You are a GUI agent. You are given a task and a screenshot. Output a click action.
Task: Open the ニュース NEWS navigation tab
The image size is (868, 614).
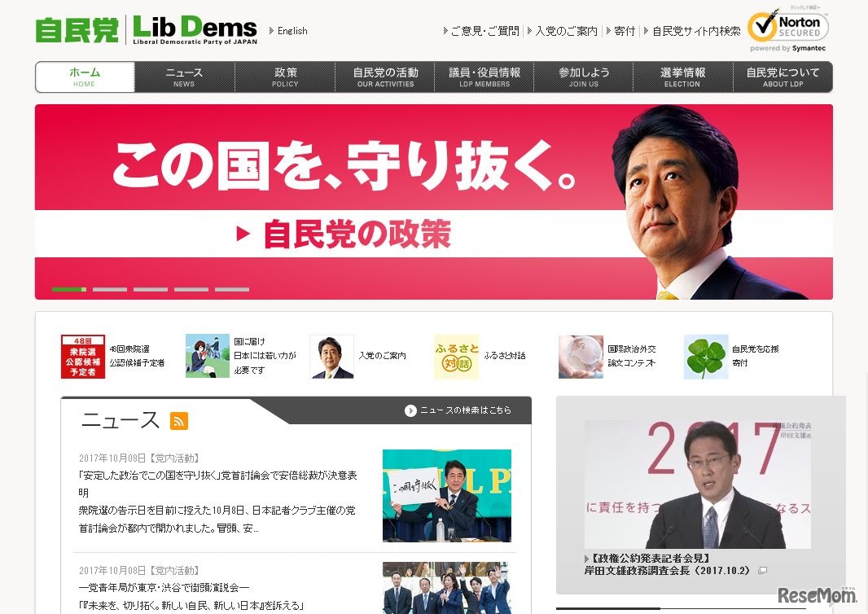pyautogui.click(x=184, y=77)
